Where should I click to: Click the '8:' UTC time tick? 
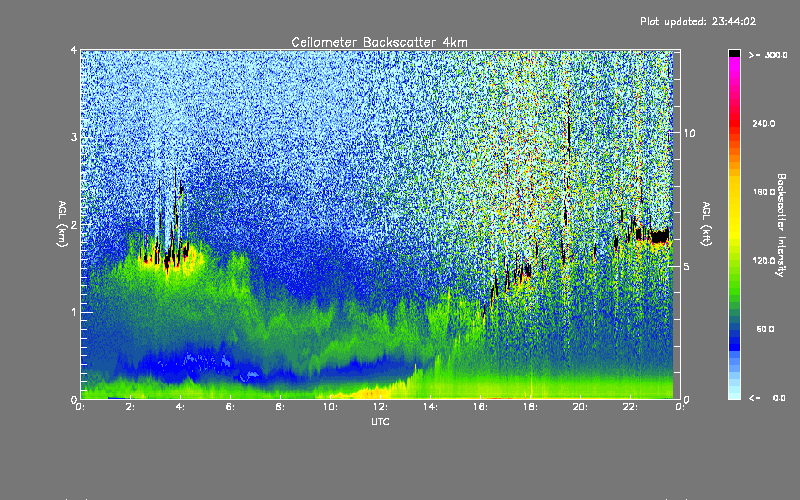[280, 407]
